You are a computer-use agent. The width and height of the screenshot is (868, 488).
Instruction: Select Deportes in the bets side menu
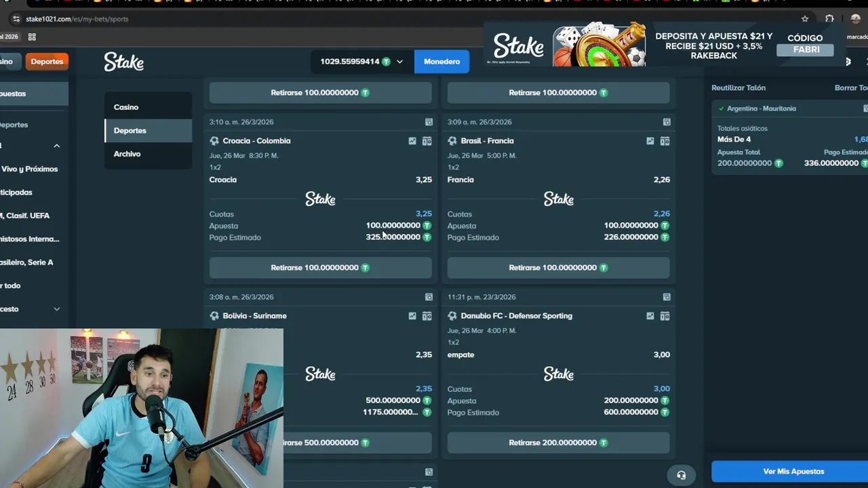coord(148,131)
